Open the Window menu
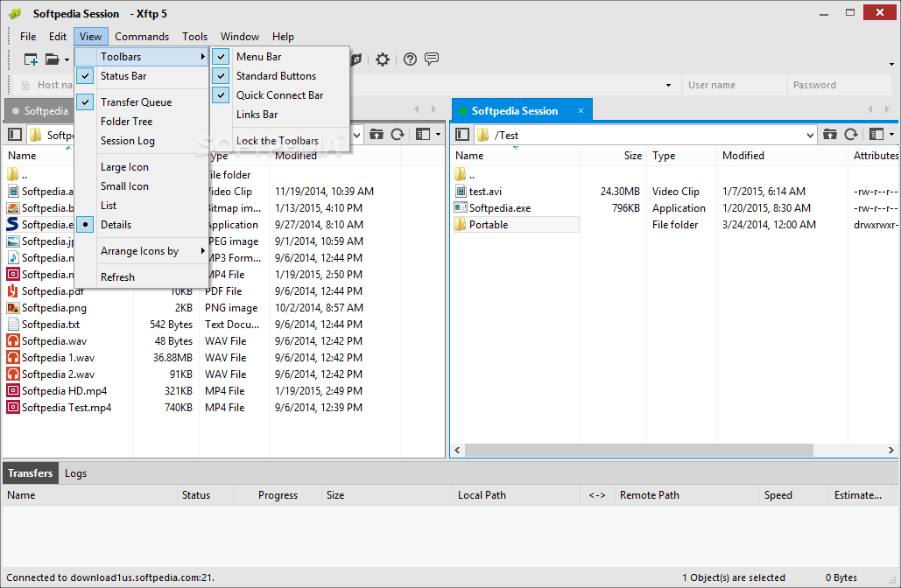 (x=240, y=36)
